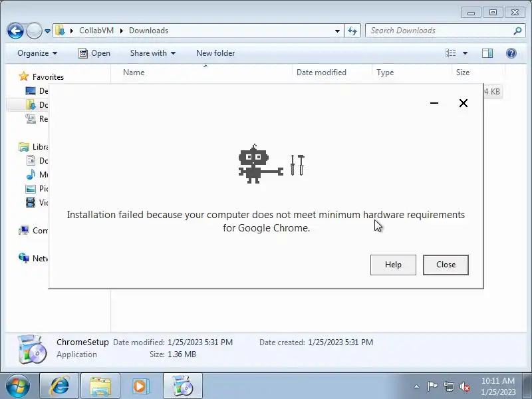Viewport: 532px width, 399px height.
Task: Click the Change your view icon
Action: [451, 53]
